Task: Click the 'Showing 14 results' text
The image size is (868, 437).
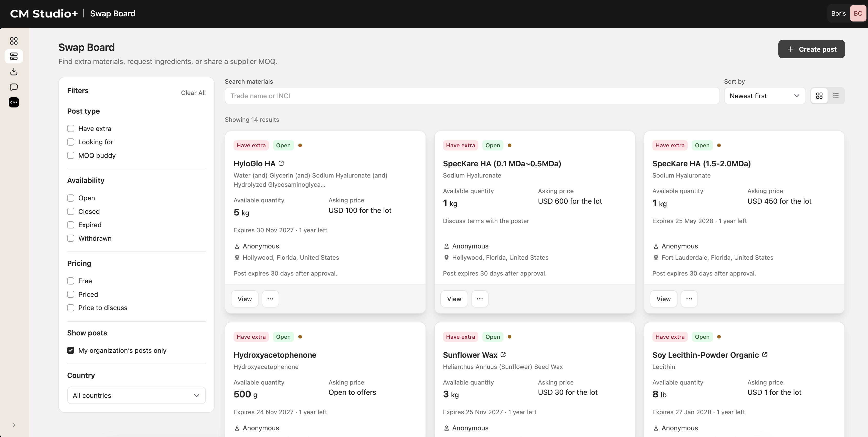Action: (252, 119)
